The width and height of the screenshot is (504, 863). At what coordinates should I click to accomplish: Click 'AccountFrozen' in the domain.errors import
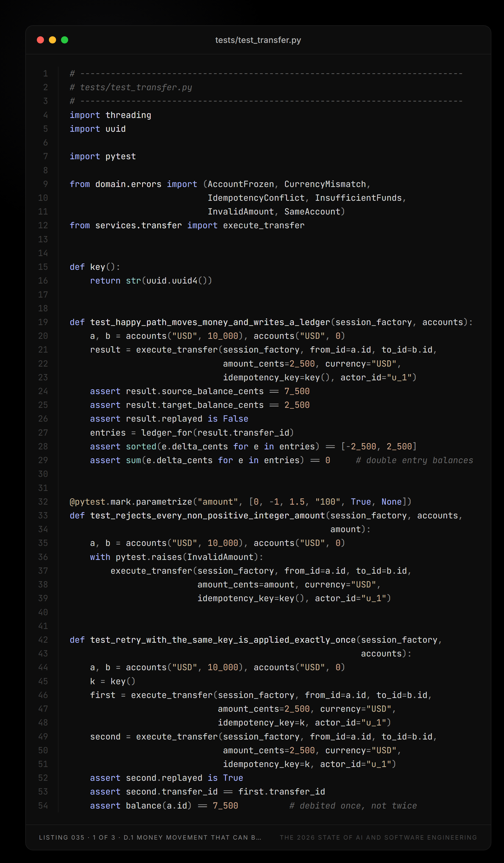click(x=241, y=184)
